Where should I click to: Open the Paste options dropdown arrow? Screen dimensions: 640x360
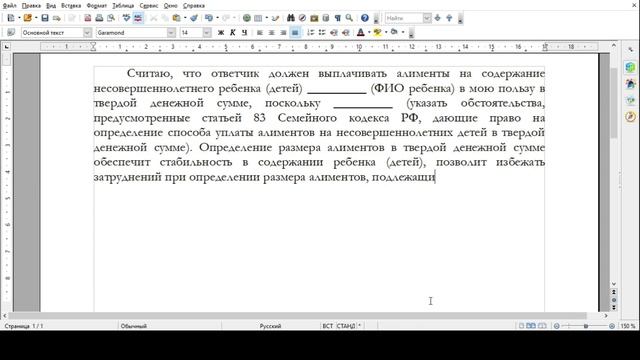(185, 18)
